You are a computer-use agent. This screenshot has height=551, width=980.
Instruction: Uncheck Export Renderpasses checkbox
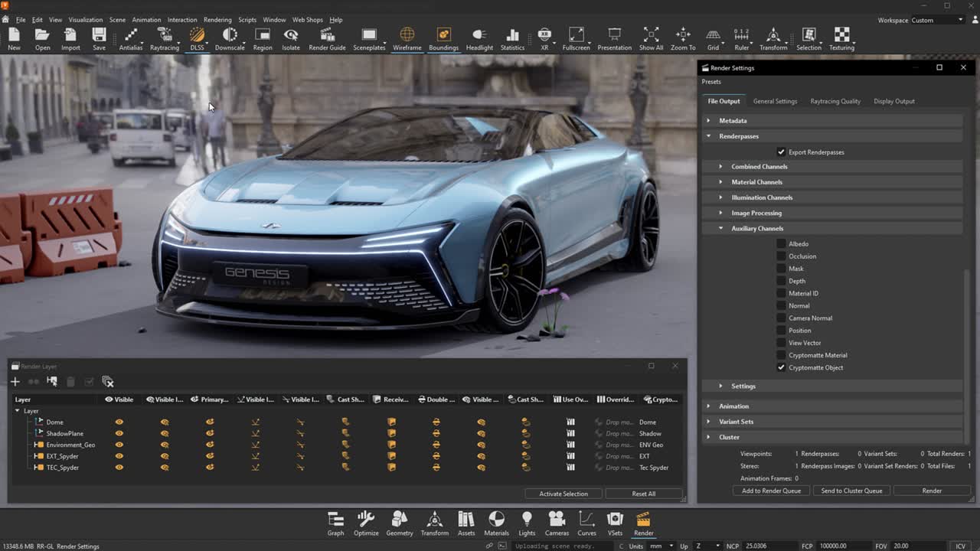point(781,152)
